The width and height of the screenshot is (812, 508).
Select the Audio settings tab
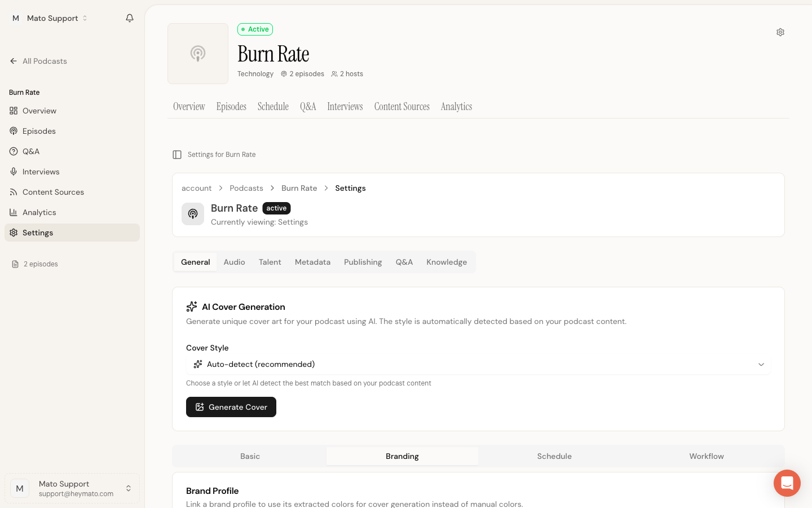tap(234, 262)
